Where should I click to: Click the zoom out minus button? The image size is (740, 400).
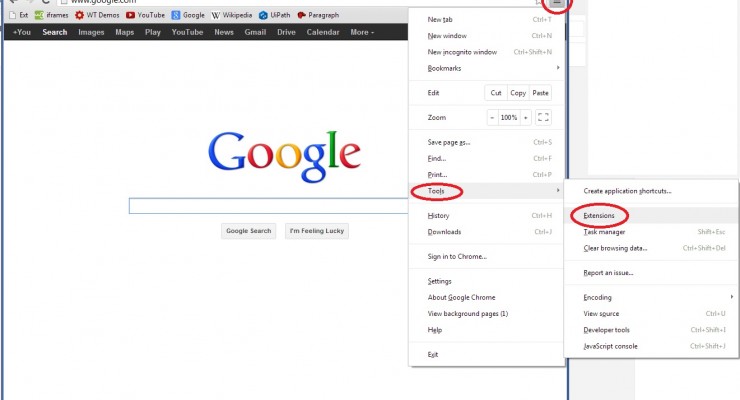491,117
